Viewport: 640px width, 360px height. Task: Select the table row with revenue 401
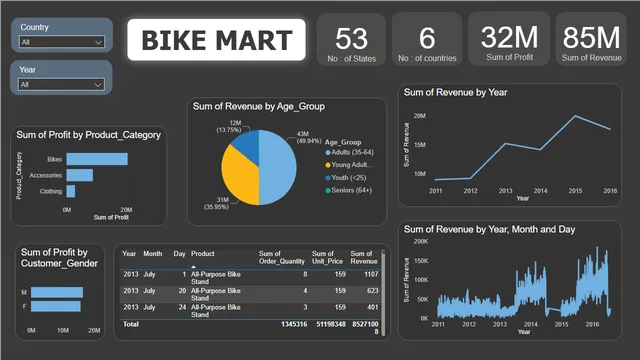pos(250,311)
